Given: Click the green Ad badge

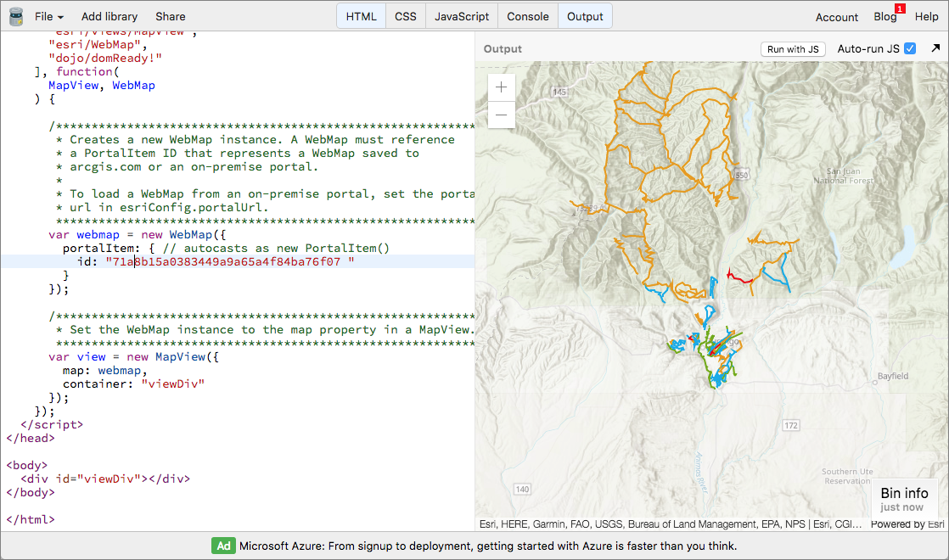Looking at the screenshot, I should click(x=223, y=546).
